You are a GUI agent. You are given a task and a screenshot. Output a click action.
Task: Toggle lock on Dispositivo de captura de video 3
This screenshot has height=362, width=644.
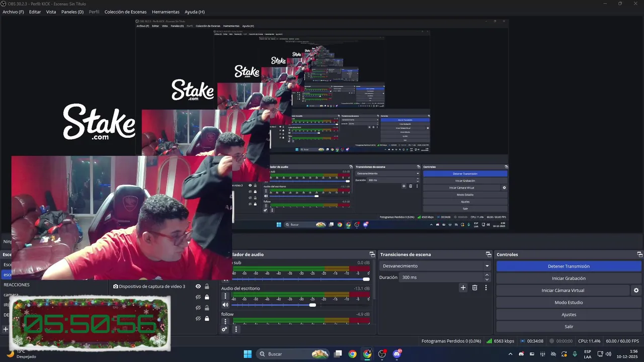207,287
